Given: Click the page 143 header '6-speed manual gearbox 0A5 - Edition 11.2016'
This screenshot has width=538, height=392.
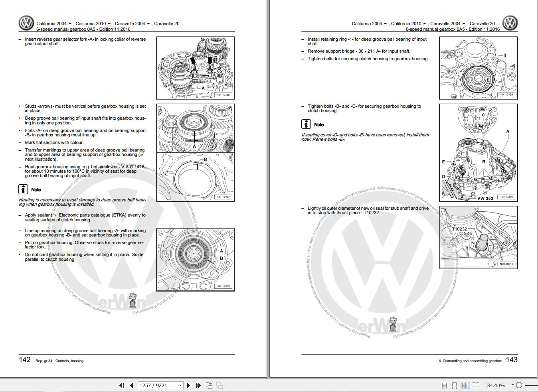Looking at the screenshot, I should pos(453,29).
